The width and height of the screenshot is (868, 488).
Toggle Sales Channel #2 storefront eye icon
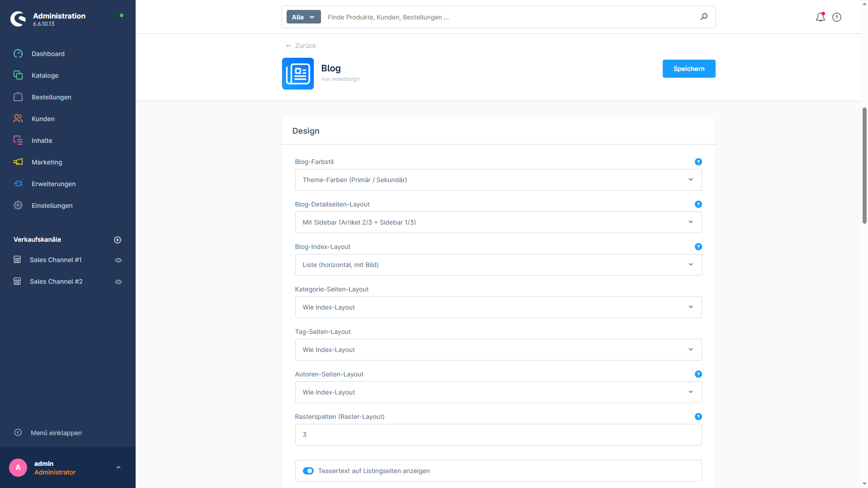(x=118, y=282)
